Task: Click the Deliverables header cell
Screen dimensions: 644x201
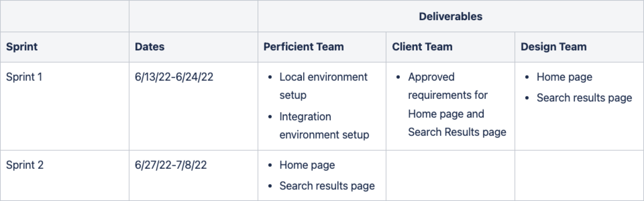Action: (x=450, y=16)
